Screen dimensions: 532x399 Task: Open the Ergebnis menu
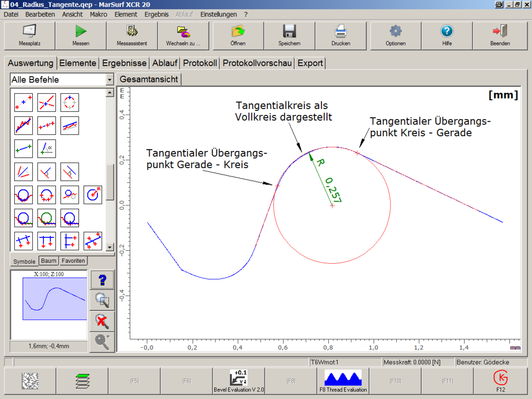(x=157, y=14)
